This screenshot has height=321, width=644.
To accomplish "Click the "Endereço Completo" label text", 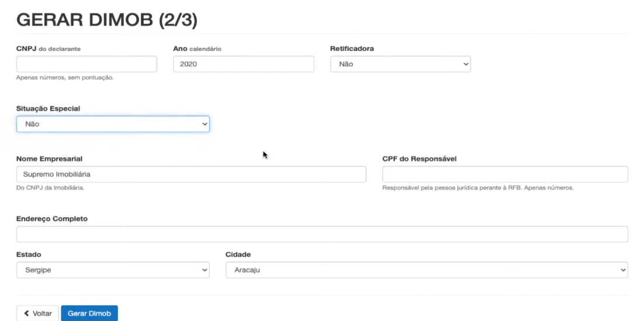I will click(51, 219).
